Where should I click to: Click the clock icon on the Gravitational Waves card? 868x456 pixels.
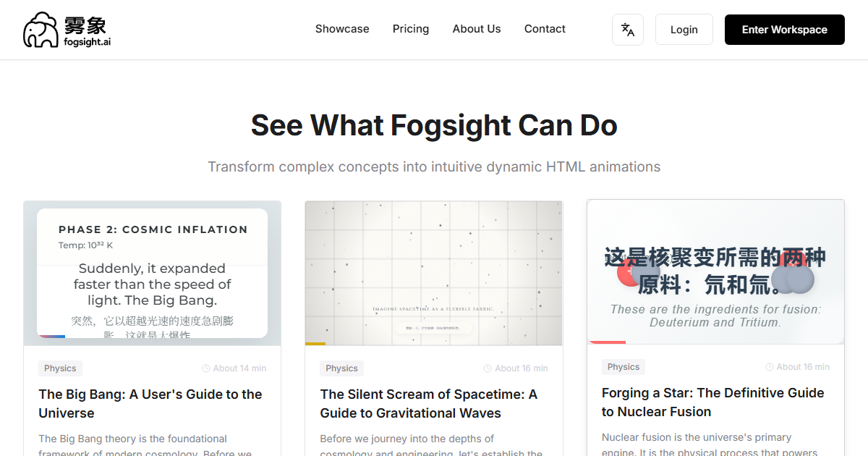pyautogui.click(x=488, y=368)
